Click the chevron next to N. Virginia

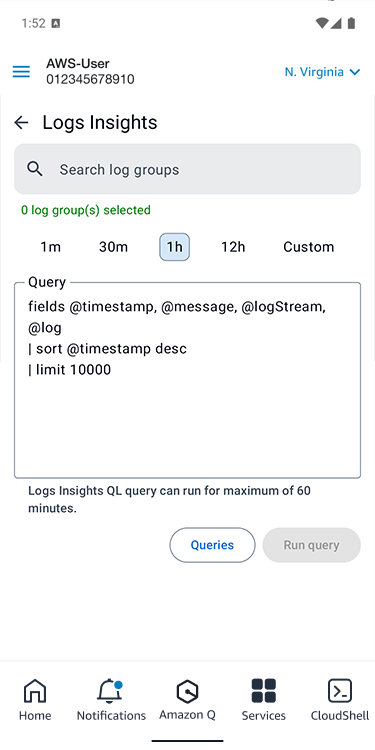[354, 72]
